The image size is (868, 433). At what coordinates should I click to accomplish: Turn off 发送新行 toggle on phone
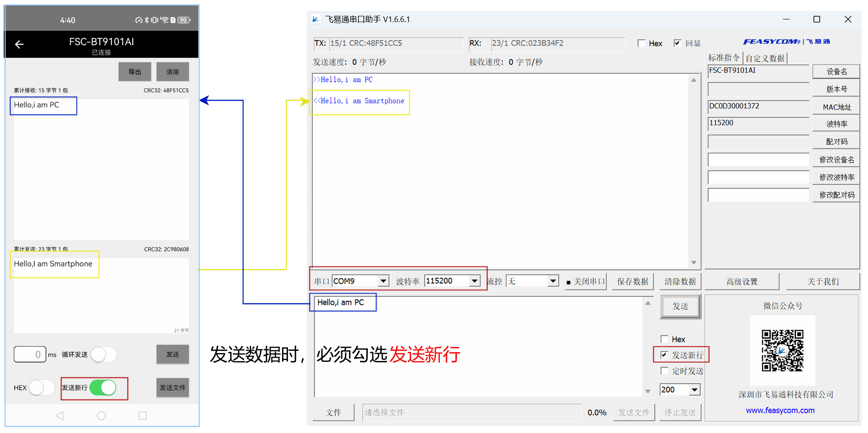[x=103, y=388]
